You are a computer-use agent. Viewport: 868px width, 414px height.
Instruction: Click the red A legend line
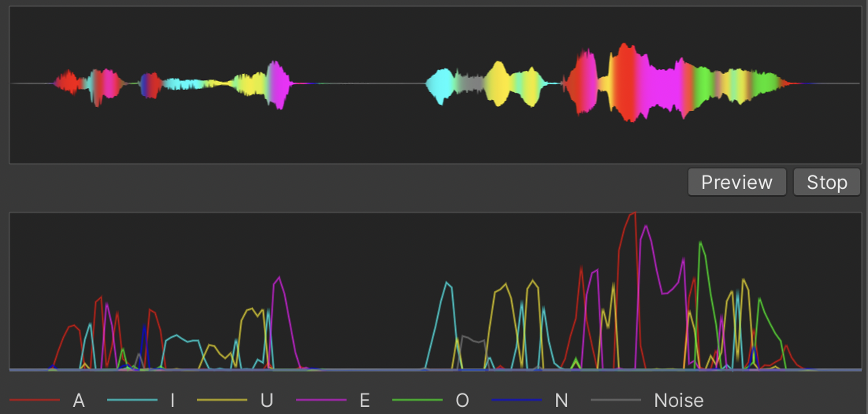[x=35, y=400]
